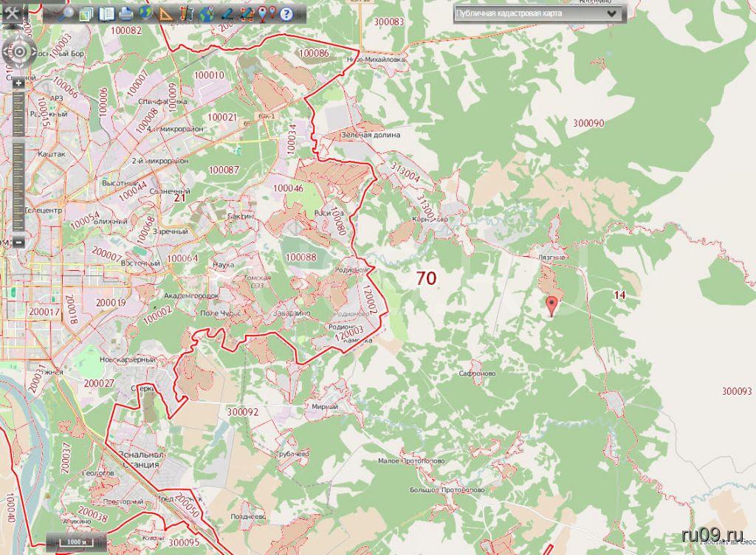Click the blue question mark help icon
The height and width of the screenshot is (555, 756).
point(286,14)
